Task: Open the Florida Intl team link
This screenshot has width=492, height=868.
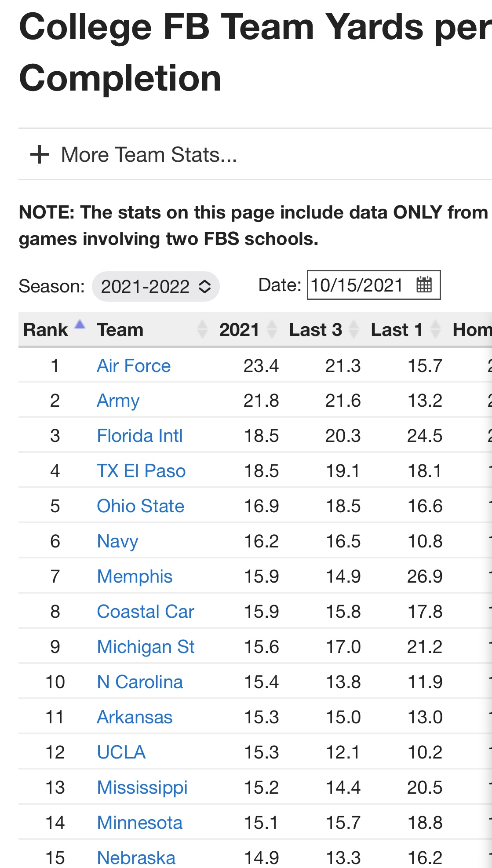Action: 140,436
